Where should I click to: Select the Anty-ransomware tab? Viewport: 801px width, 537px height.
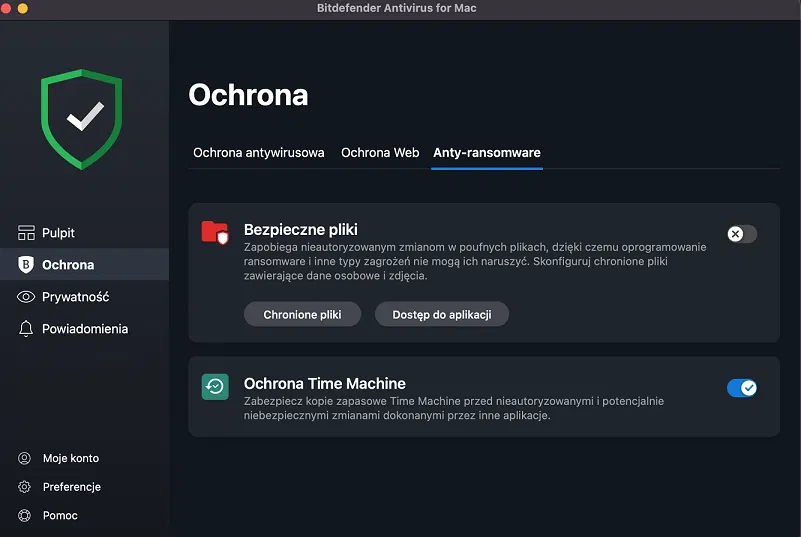(487, 153)
